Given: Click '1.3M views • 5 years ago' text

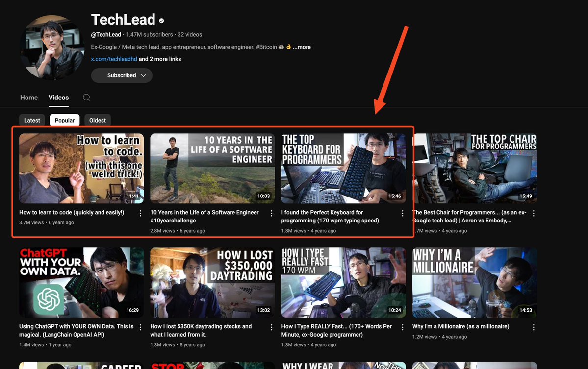Looking at the screenshot, I should [178, 345].
